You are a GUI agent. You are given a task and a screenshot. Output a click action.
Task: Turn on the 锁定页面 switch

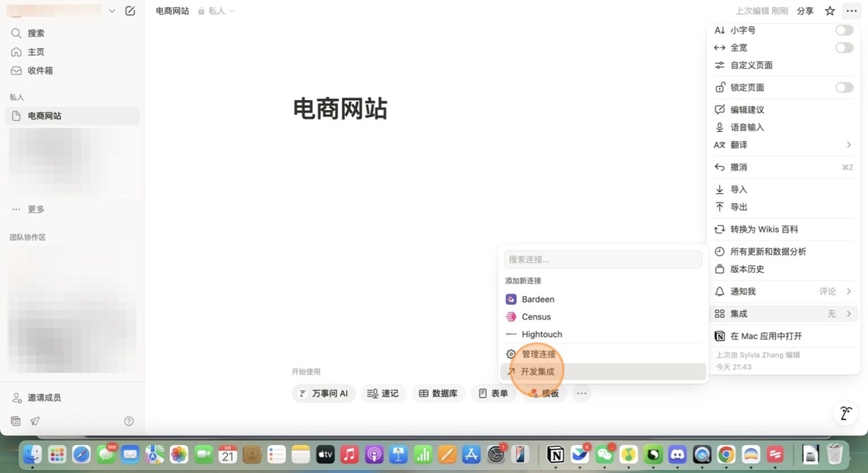pyautogui.click(x=844, y=88)
